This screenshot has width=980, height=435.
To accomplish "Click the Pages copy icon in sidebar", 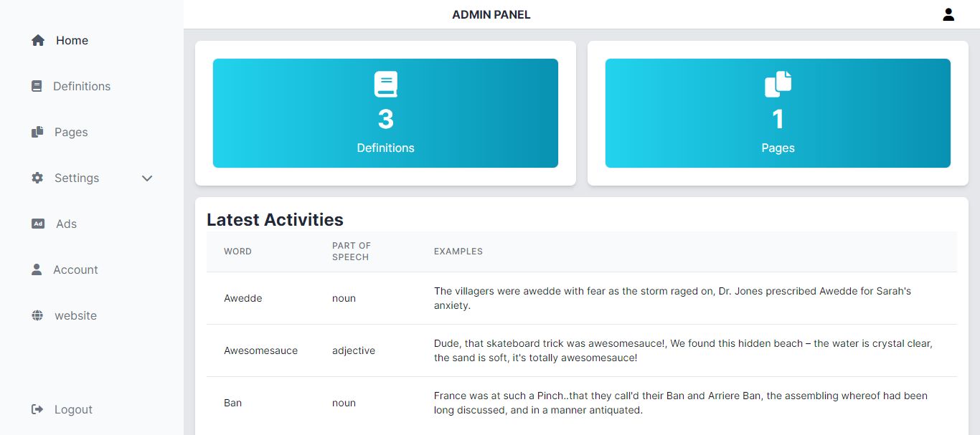I will pyautogui.click(x=37, y=133).
